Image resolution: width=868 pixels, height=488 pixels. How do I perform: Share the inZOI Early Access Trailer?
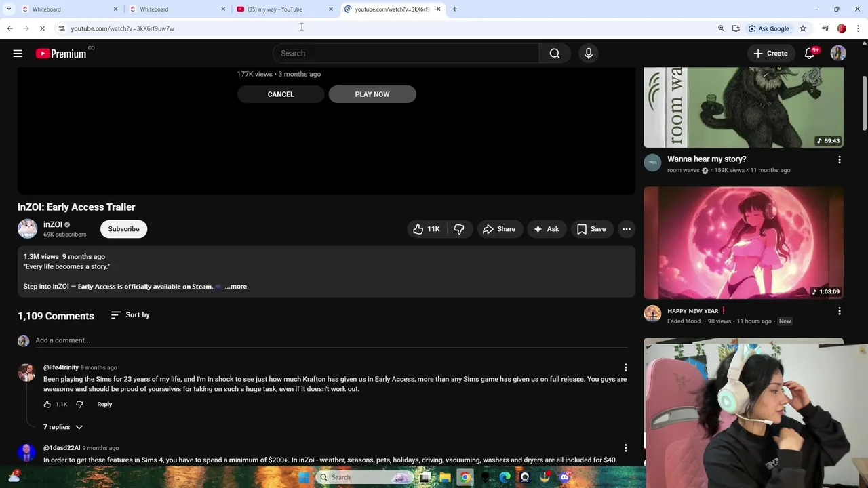click(499, 229)
